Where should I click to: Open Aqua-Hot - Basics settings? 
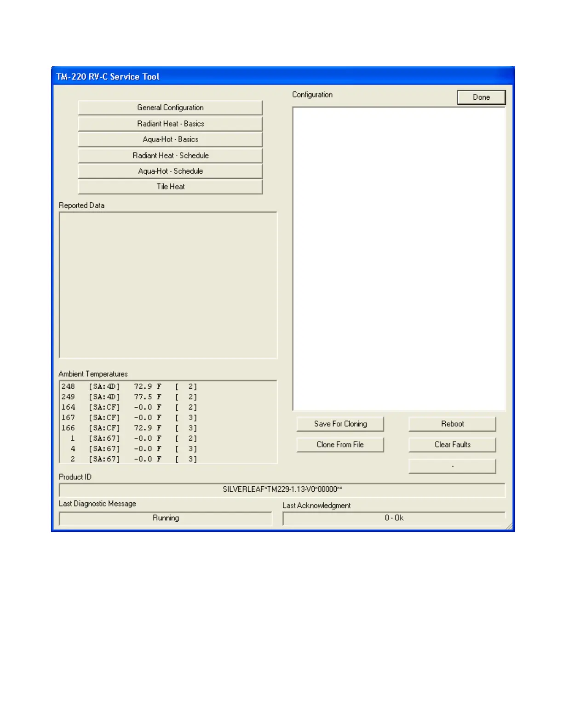[170, 139]
